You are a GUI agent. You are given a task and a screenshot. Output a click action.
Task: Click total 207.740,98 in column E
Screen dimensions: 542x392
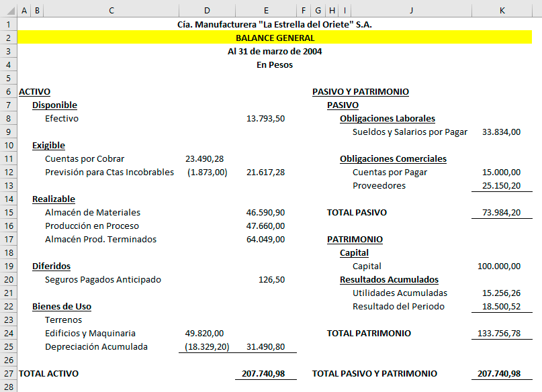(x=263, y=374)
